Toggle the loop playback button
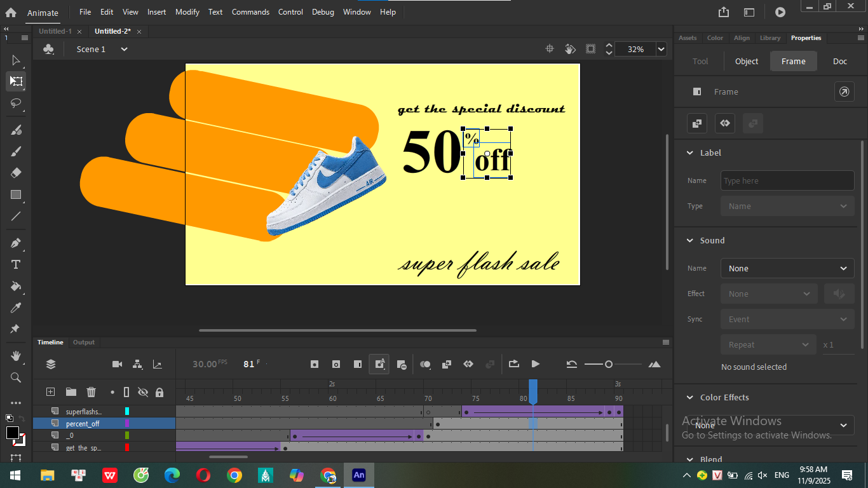The image size is (868, 488). click(x=513, y=364)
